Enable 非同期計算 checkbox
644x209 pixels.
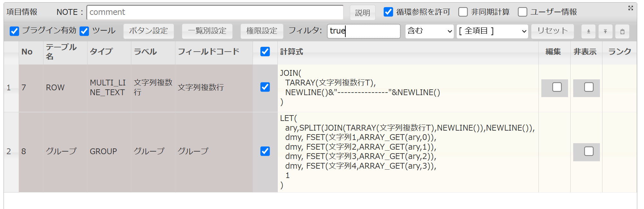tap(463, 12)
